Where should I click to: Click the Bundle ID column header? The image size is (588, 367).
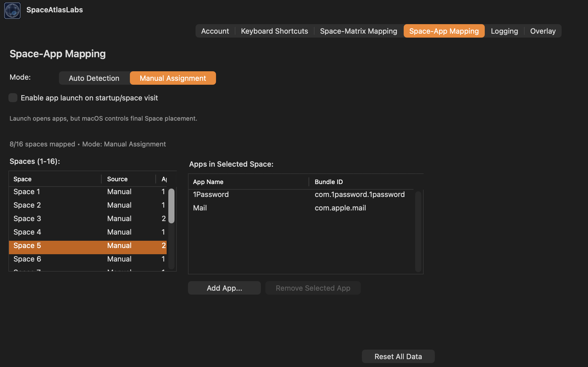[x=328, y=182]
